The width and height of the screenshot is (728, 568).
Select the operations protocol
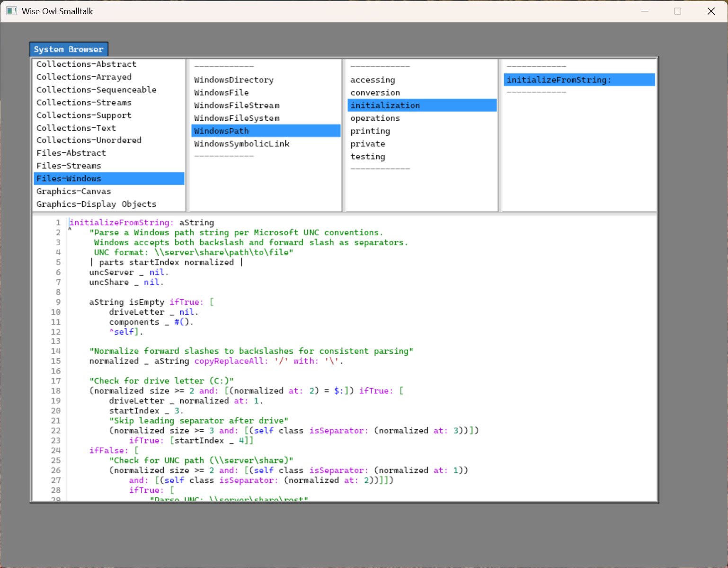(x=375, y=118)
